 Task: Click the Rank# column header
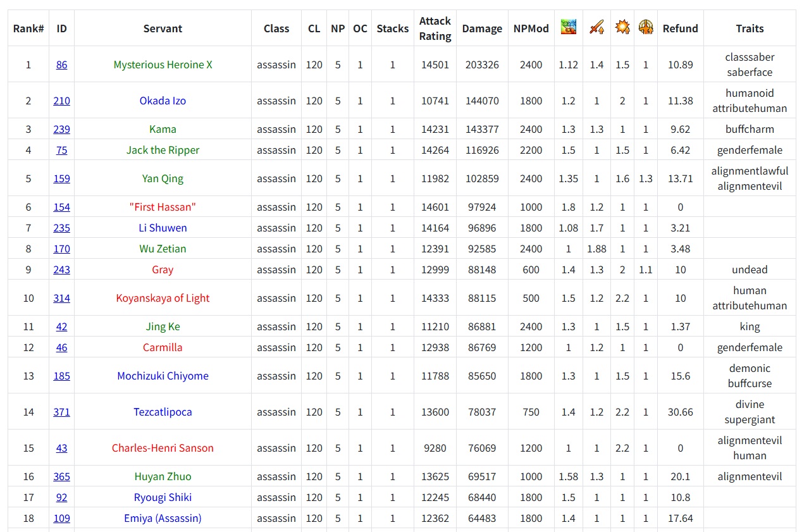28,28
